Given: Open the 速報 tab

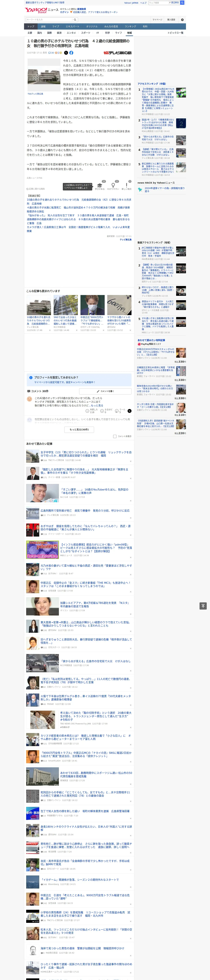Looking at the screenshot, I should coord(43,27).
